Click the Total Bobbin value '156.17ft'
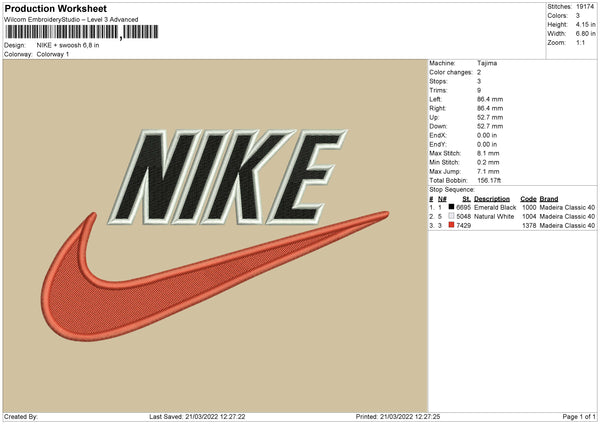 (489, 180)
